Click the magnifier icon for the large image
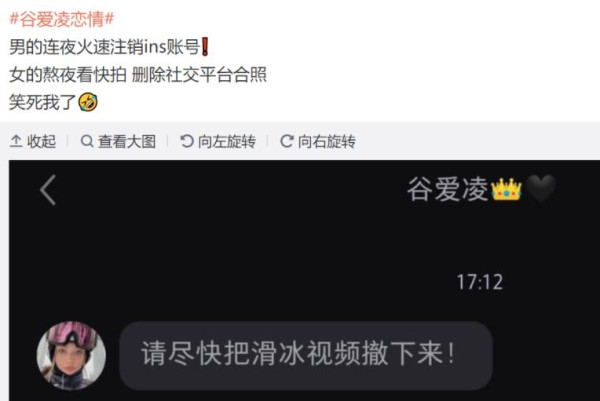Viewport: 600px width, 401px height. pyautogui.click(x=87, y=141)
